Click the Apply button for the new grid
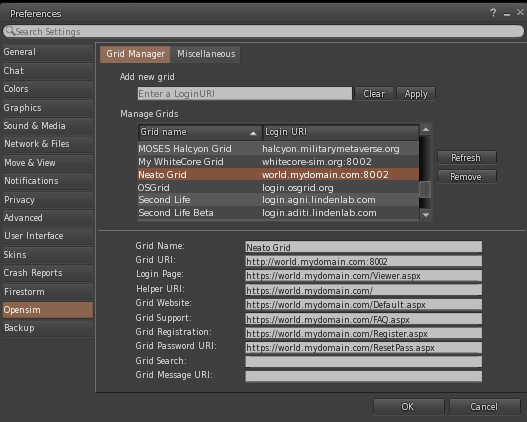 [x=416, y=94]
